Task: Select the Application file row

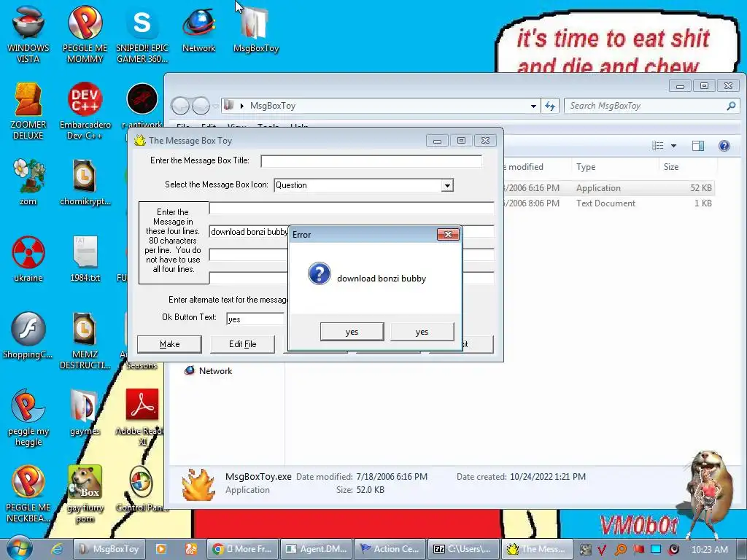Action: 608,188
